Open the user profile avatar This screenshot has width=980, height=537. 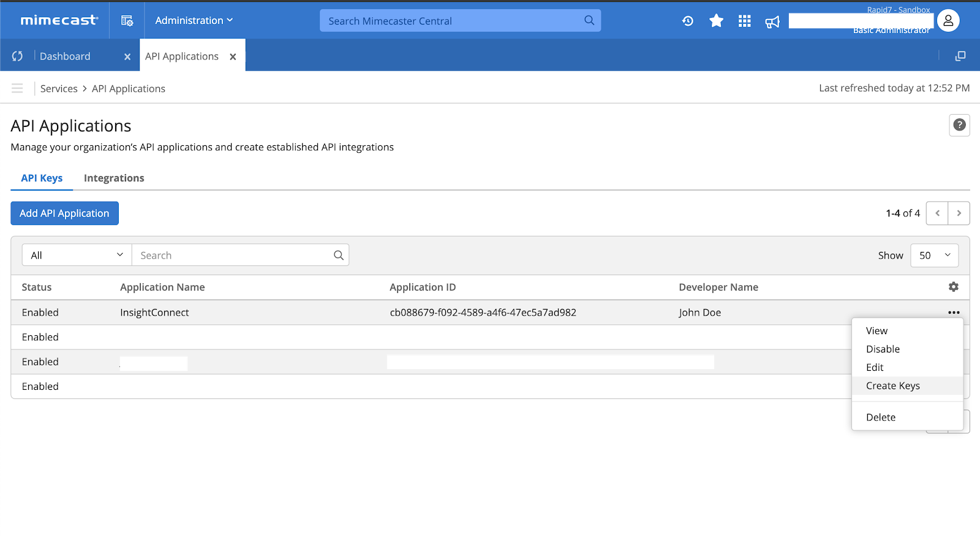(948, 21)
